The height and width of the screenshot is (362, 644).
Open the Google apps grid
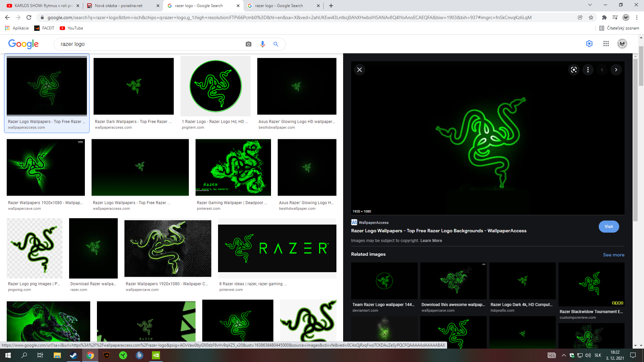[x=606, y=44]
